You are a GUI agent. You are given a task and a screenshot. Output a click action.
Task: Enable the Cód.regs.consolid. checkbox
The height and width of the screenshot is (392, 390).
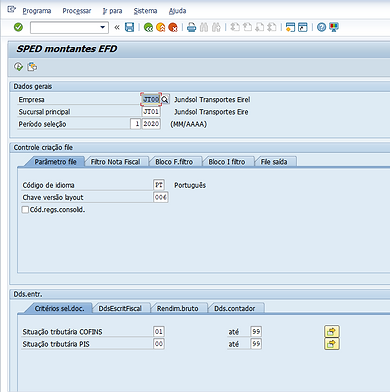tap(25, 210)
